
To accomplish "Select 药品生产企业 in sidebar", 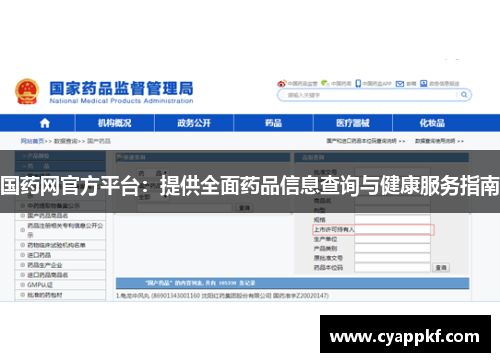I will click(45, 265).
